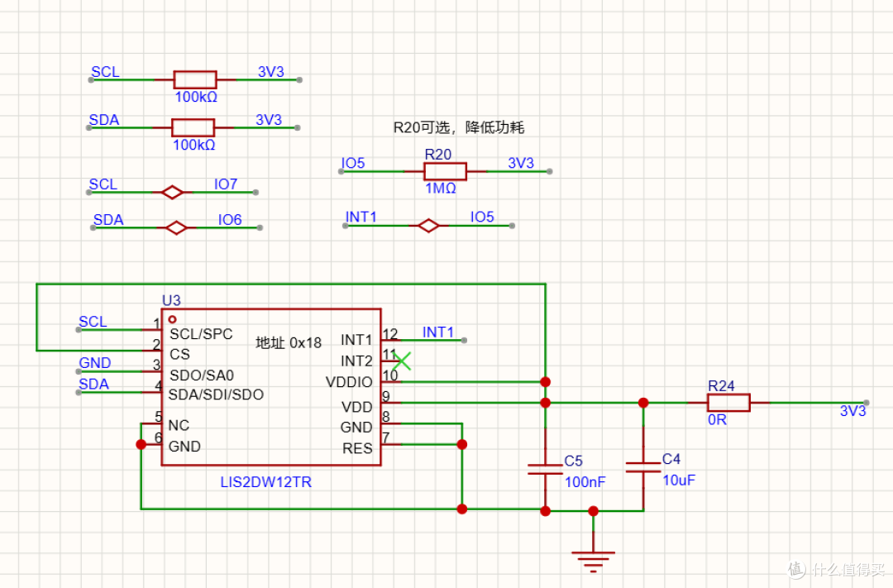Click the R24 resistor symbol
The height and width of the screenshot is (588, 893).
(728, 403)
